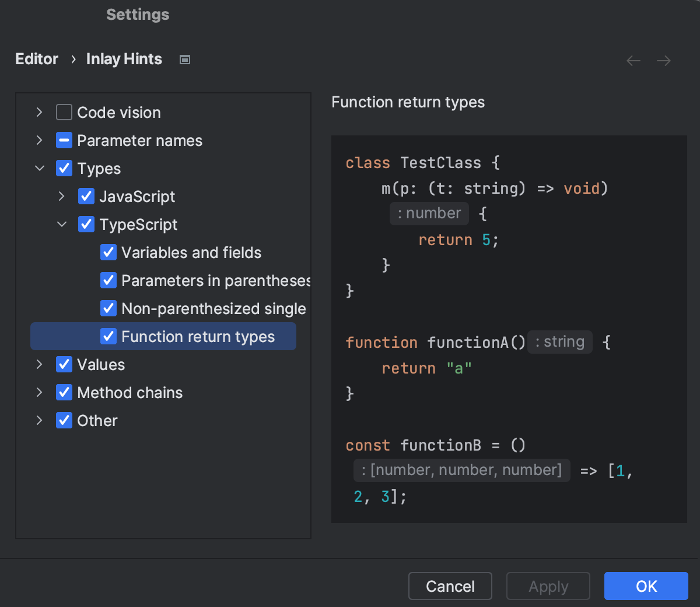Toggle the Parameter names partial checkbox
This screenshot has height=607, width=700.
point(64,140)
